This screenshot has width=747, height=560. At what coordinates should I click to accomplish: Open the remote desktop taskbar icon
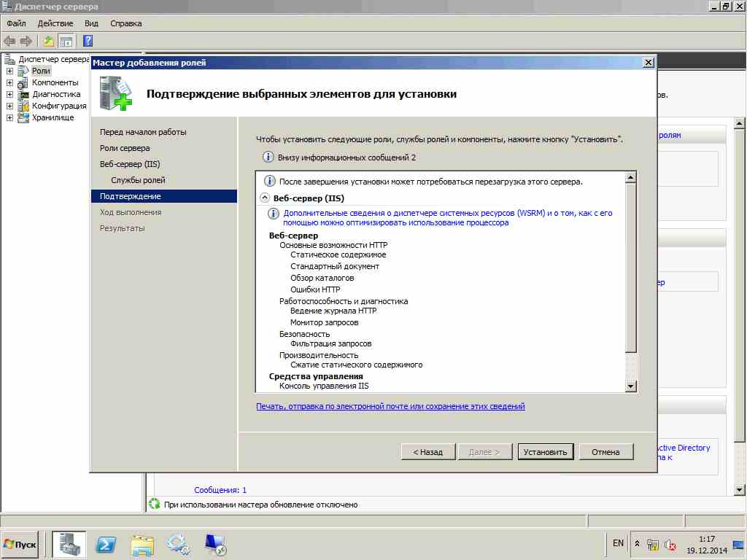pyautogui.click(x=215, y=544)
